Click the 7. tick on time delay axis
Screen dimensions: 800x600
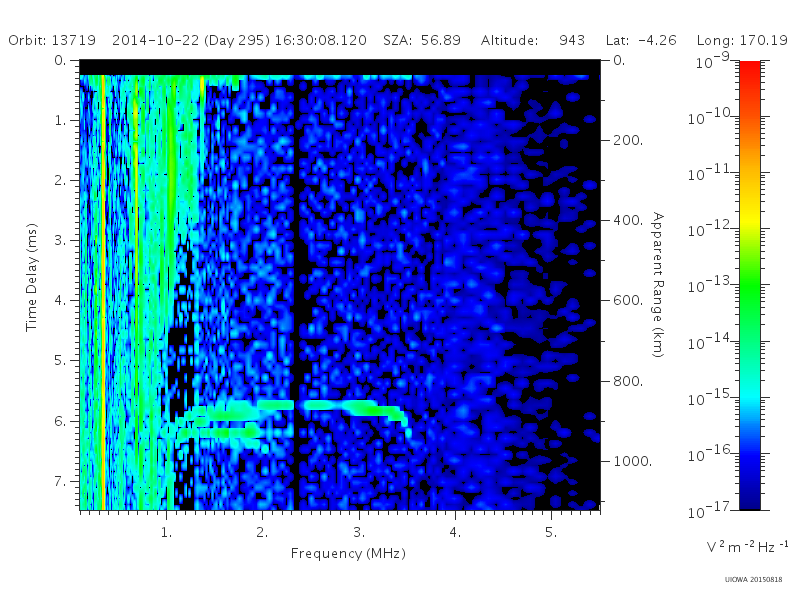click(60, 481)
